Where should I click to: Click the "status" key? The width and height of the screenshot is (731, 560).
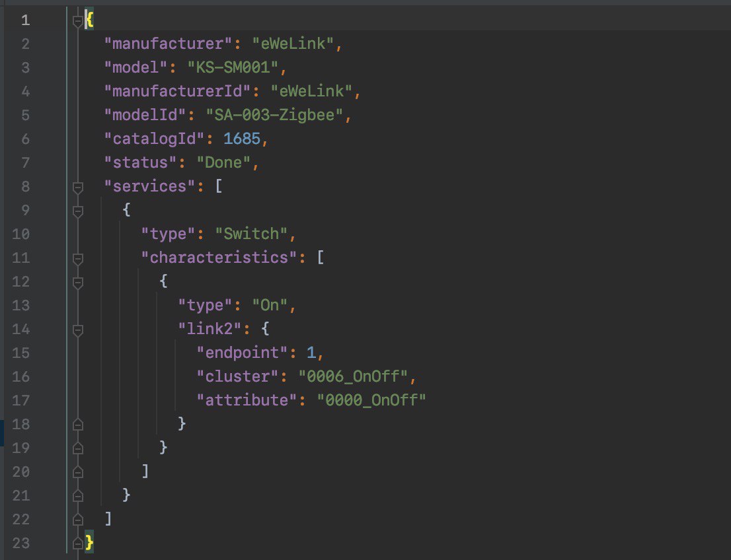coord(140,162)
